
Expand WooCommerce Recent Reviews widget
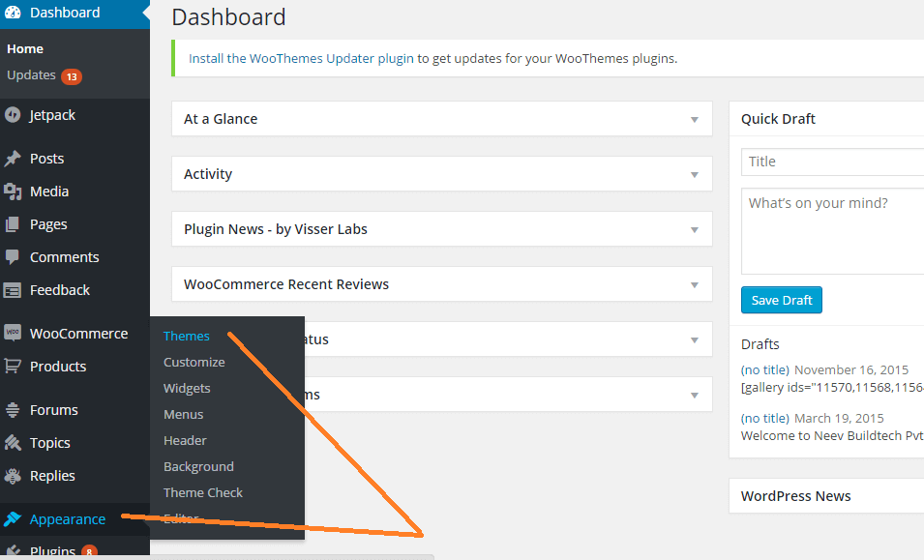tap(694, 285)
